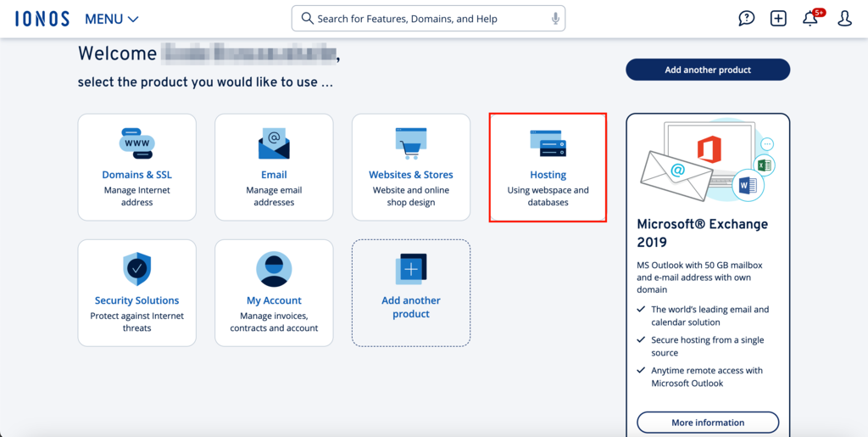The width and height of the screenshot is (868, 437).
Task: Activate the microphone voice search icon
Action: [555, 19]
